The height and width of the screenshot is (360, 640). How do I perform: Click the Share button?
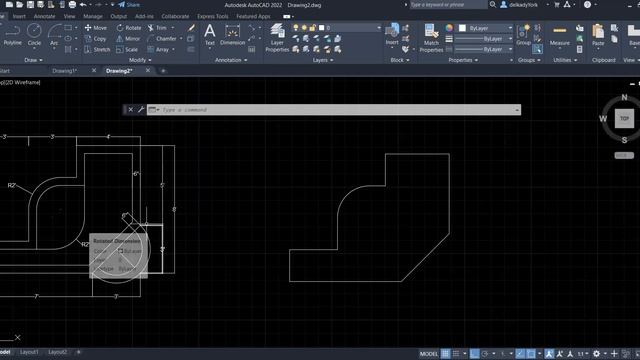click(x=129, y=5)
